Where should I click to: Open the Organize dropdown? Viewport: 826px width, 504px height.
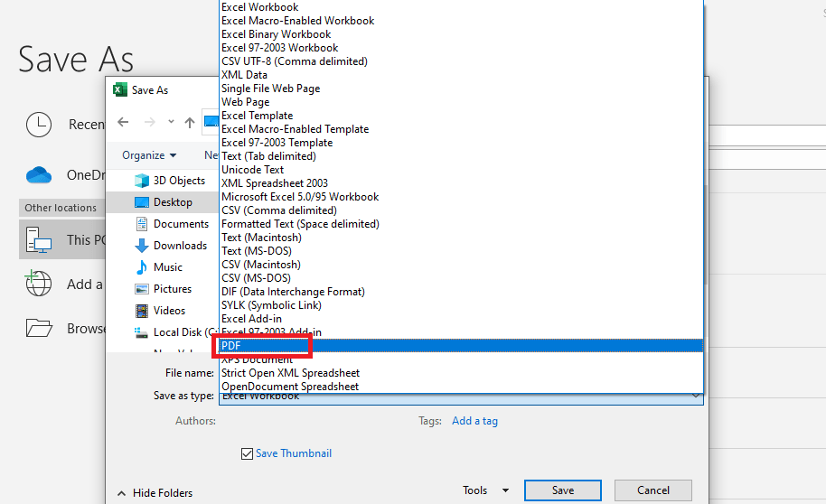click(x=149, y=155)
